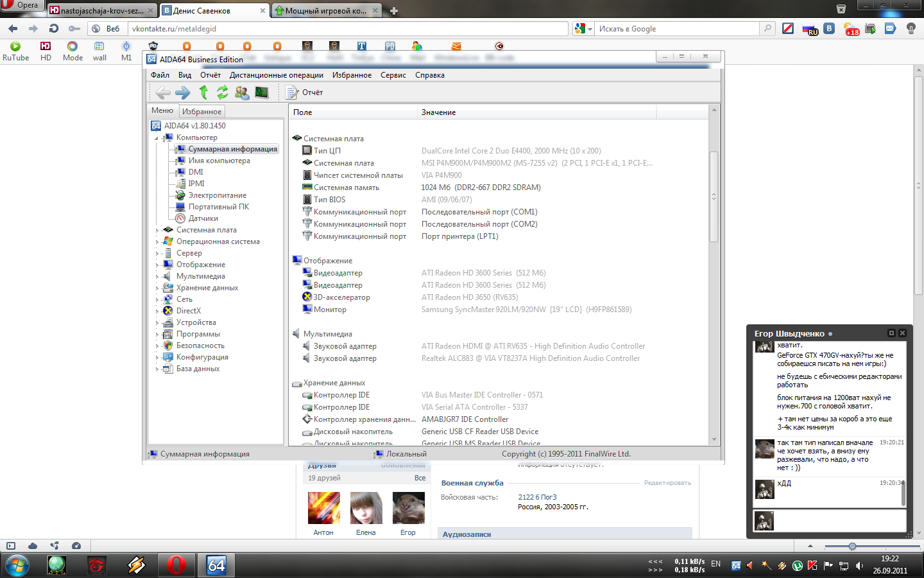Switch to the Денис Савенков browser tab
The width and height of the screenshot is (924, 578).
pyautogui.click(x=213, y=11)
